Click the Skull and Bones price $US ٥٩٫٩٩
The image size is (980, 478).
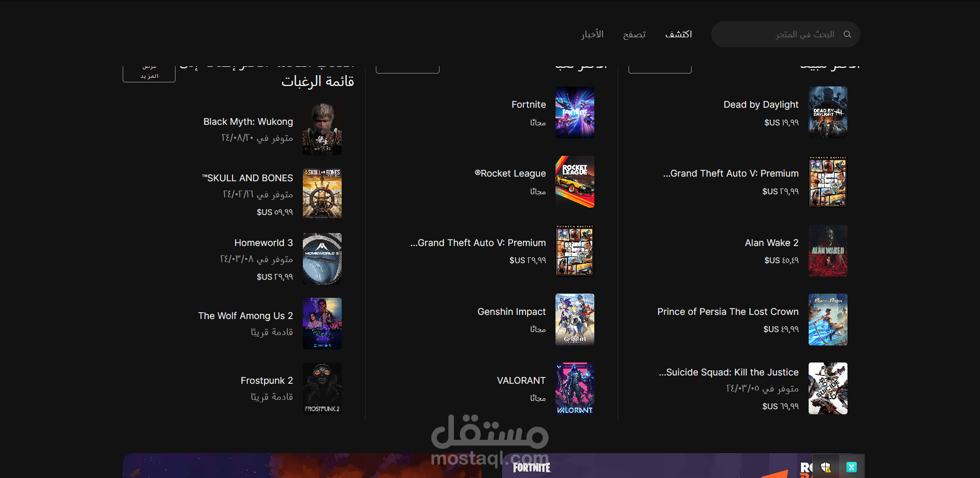click(x=275, y=212)
